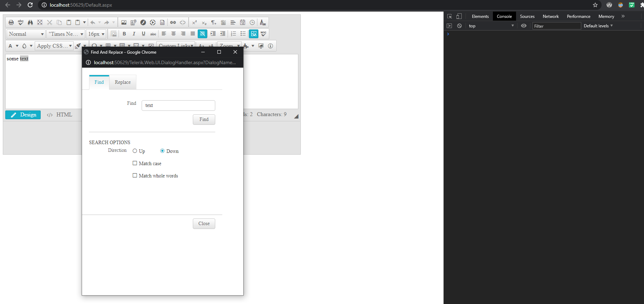Click the Justify alignment icon
Image resolution: width=644 pixels, height=304 pixels.
[x=193, y=34]
